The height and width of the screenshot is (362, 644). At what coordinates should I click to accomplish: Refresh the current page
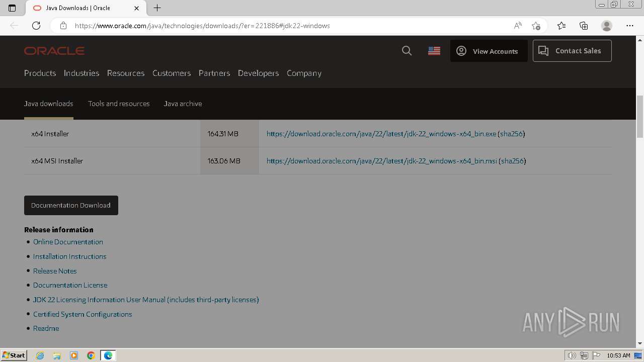36,26
